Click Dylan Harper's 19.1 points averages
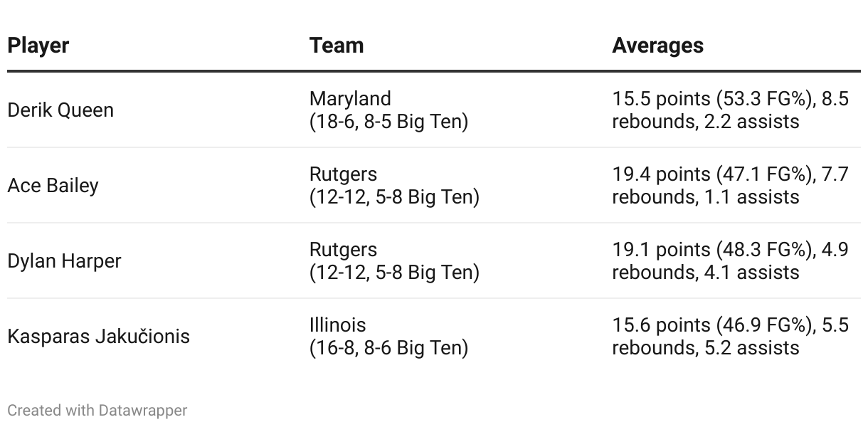868x427 pixels. tap(730, 260)
